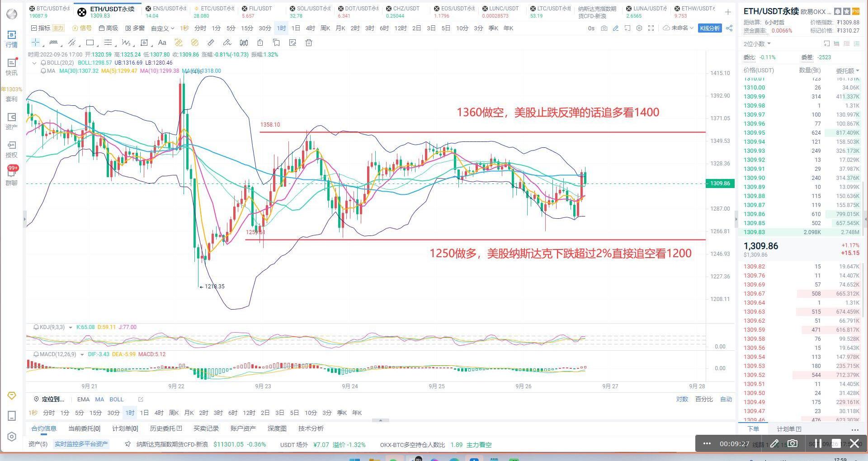This screenshot has width=868, height=461.
Task: Take a chart snapshot with camera icon
Action: tap(604, 28)
